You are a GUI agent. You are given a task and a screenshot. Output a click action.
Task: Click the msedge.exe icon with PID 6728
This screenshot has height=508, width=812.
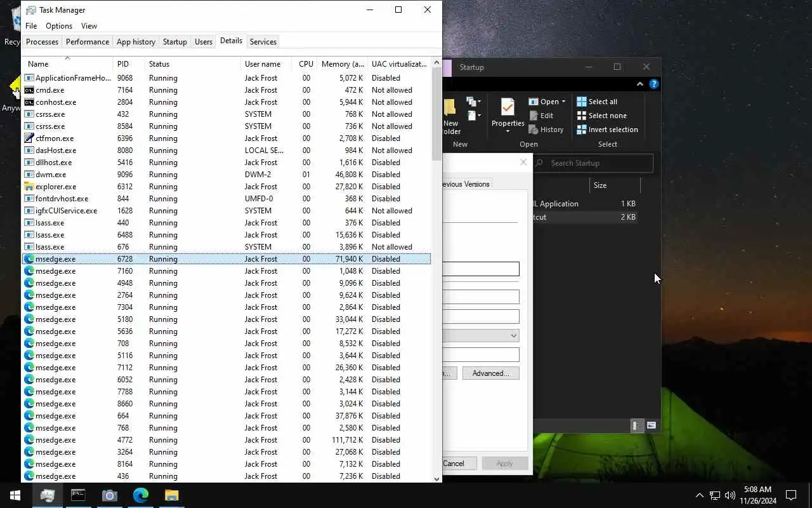coord(29,259)
